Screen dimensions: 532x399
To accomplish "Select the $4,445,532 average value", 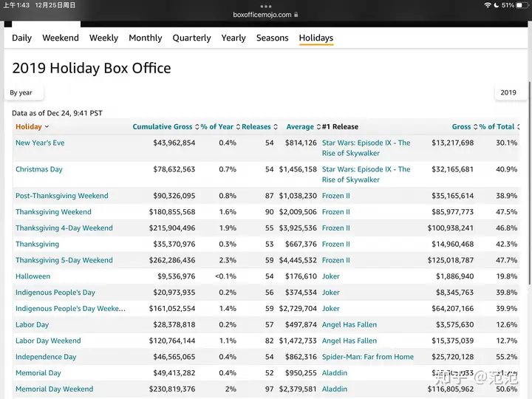I will [x=298, y=260].
